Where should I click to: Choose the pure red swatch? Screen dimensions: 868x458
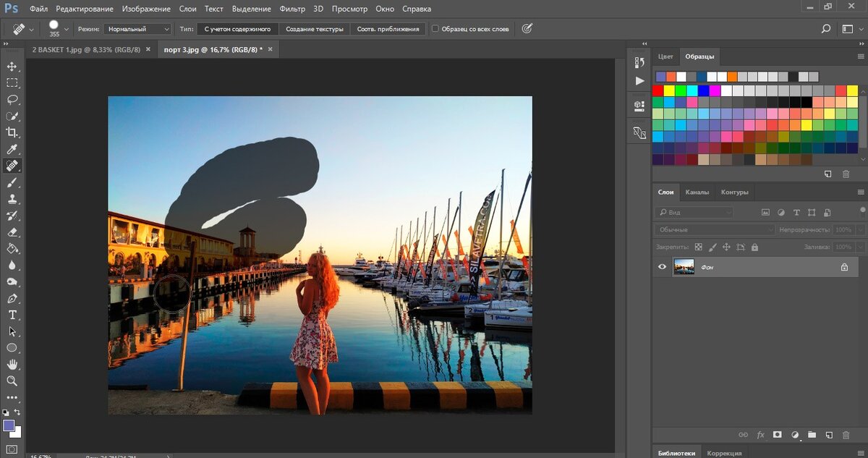[x=658, y=91]
